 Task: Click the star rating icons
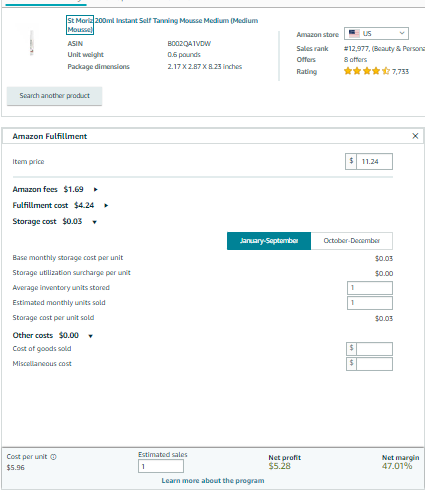pos(367,71)
